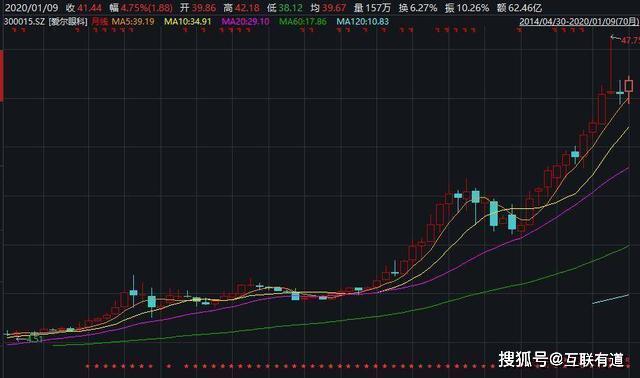This screenshot has height=378, width=640.
Task: Click the opening price 39.86
Action: 203,8
